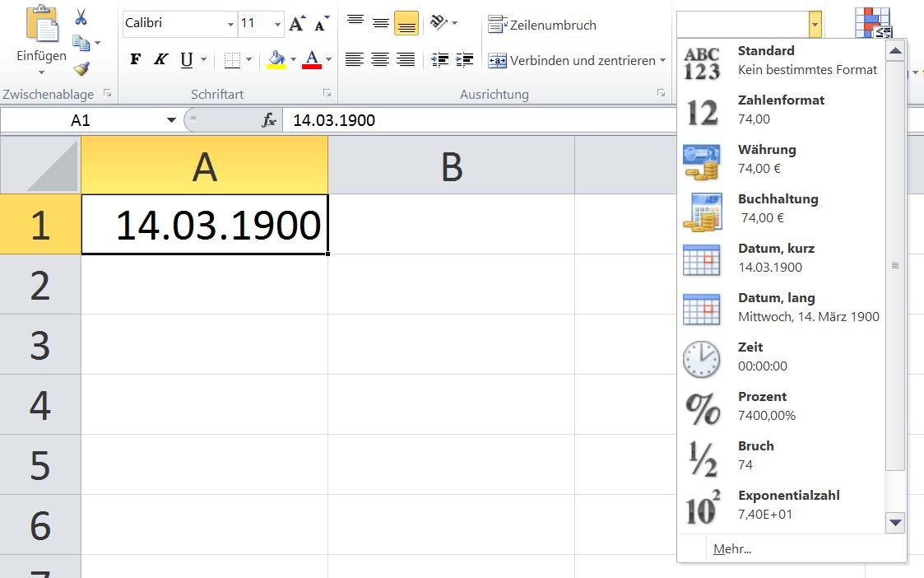Center text horizontally
Screen dimensions: 924x578
pyautogui.click(x=380, y=59)
